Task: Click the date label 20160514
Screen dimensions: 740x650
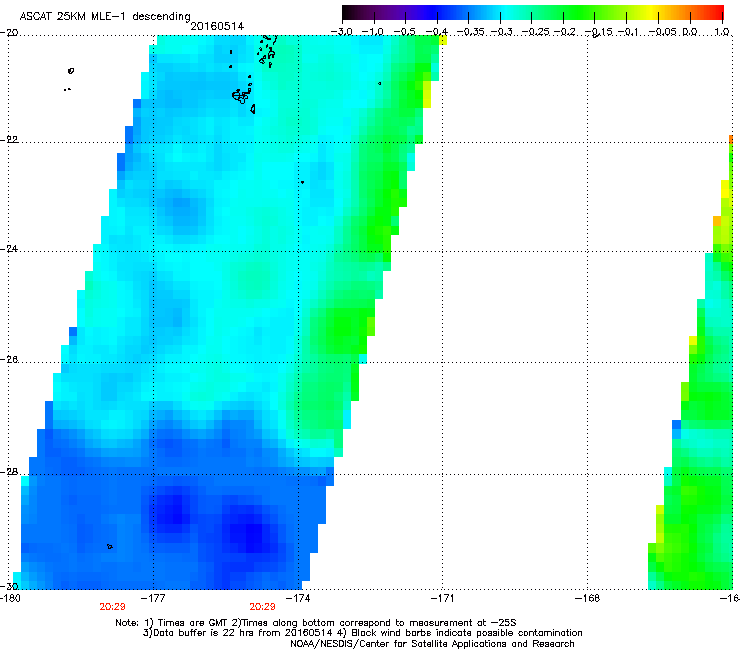Action: pos(217,26)
